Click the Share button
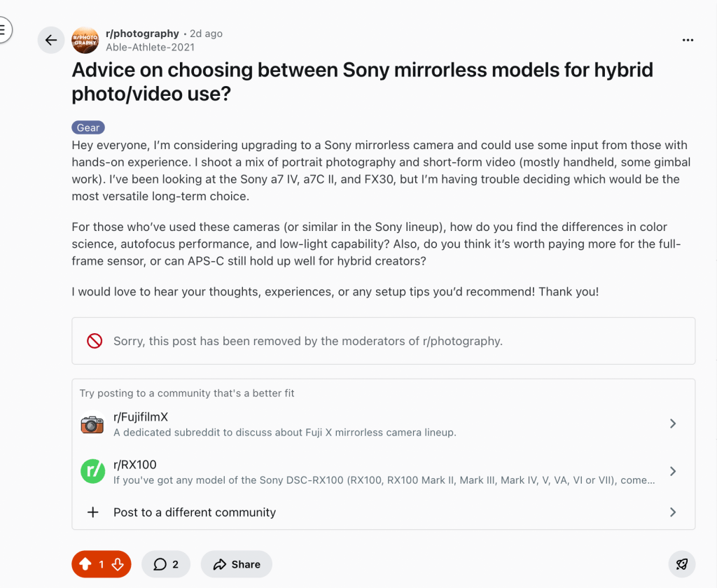Screen dimensions: 717x588 point(237,564)
